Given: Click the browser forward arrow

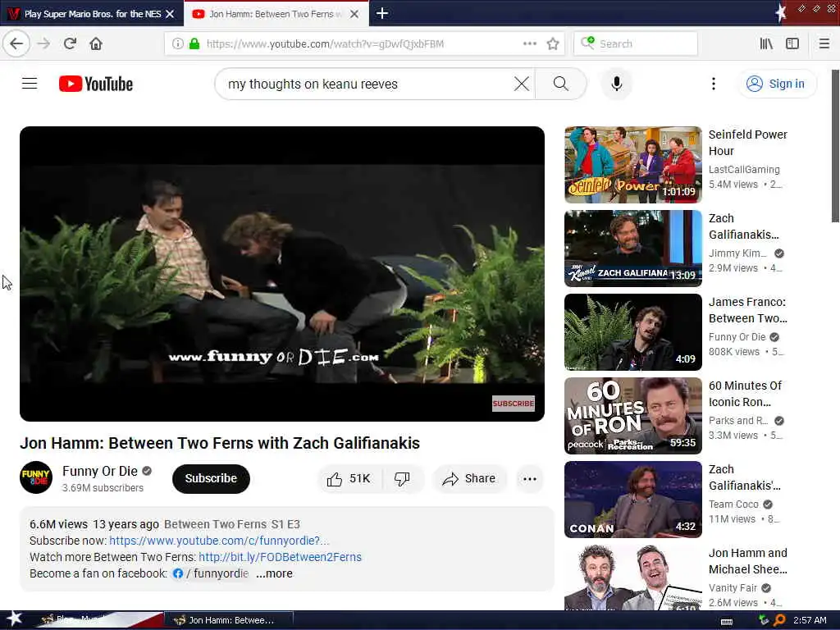Looking at the screenshot, I should [x=44, y=43].
